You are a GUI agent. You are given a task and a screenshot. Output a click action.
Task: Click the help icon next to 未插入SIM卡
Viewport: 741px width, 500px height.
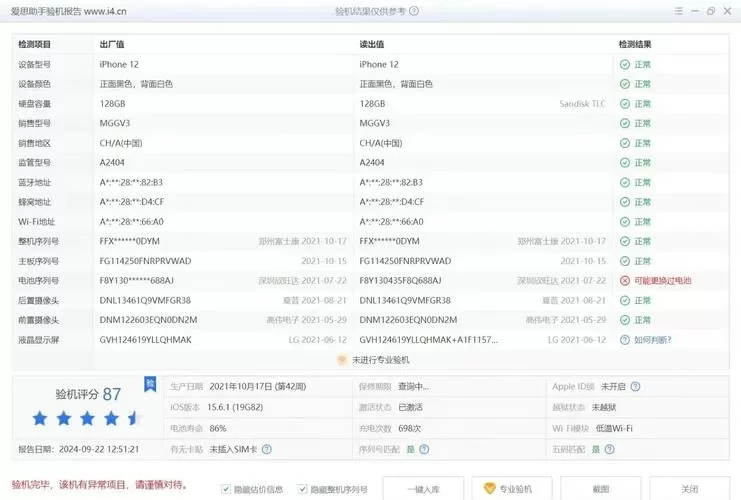pos(267,449)
